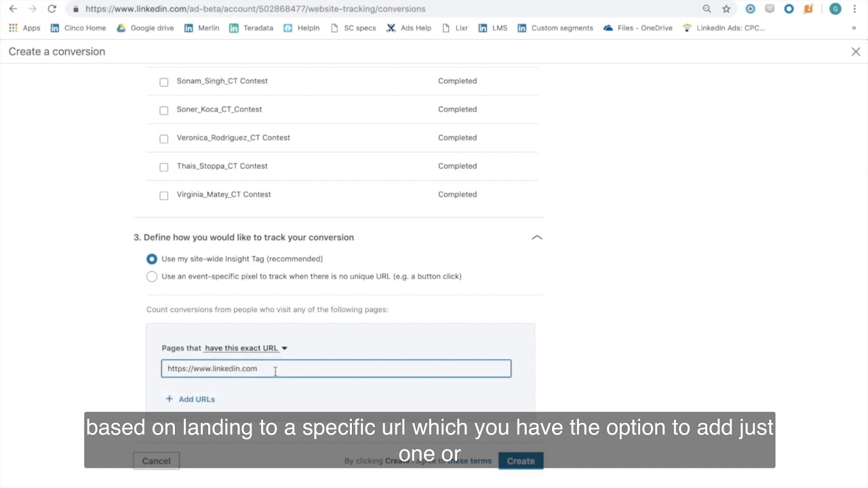Click the browser URL address text
Image resolution: width=868 pixels, height=488 pixels.
pyautogui.click(x=256, y=9)
